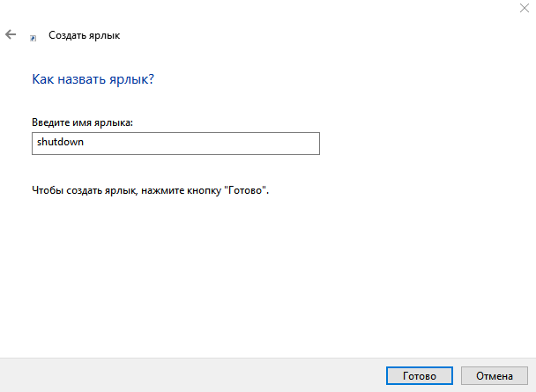This screenshot has height=392, width=536.
Task: Click right edge of the name text box
Action: (x=315, y=144)
